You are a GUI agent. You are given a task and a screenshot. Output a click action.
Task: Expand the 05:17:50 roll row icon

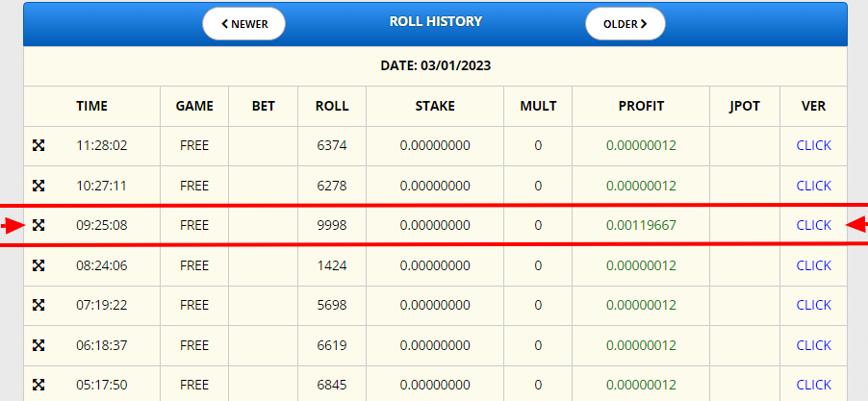tap(38, 385)
